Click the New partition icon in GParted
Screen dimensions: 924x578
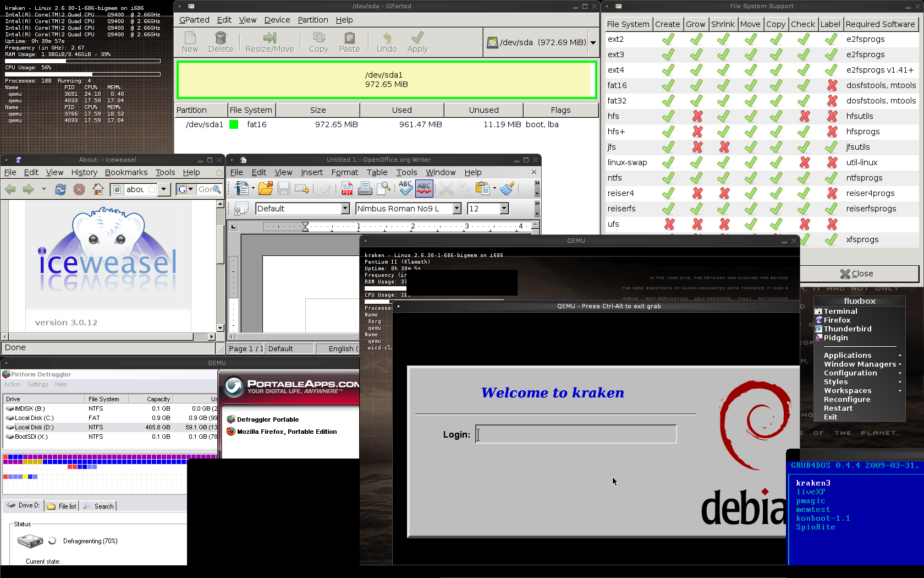pyautogui.click(x=190, y=37)
